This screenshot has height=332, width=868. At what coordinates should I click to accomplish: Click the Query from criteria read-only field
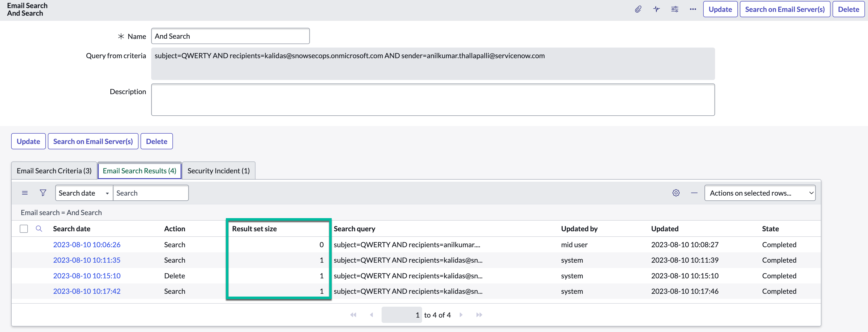433,64
